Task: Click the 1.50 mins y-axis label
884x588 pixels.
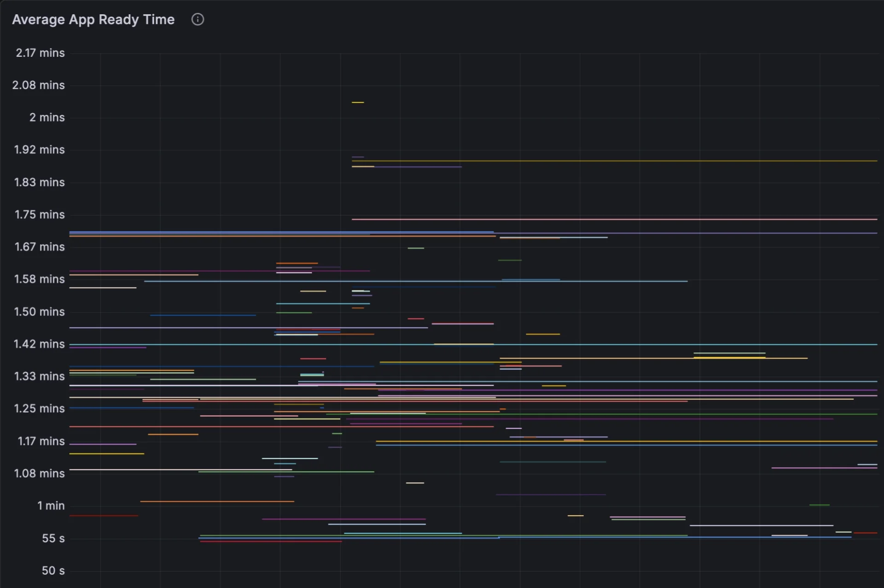Action: (39, 311)
